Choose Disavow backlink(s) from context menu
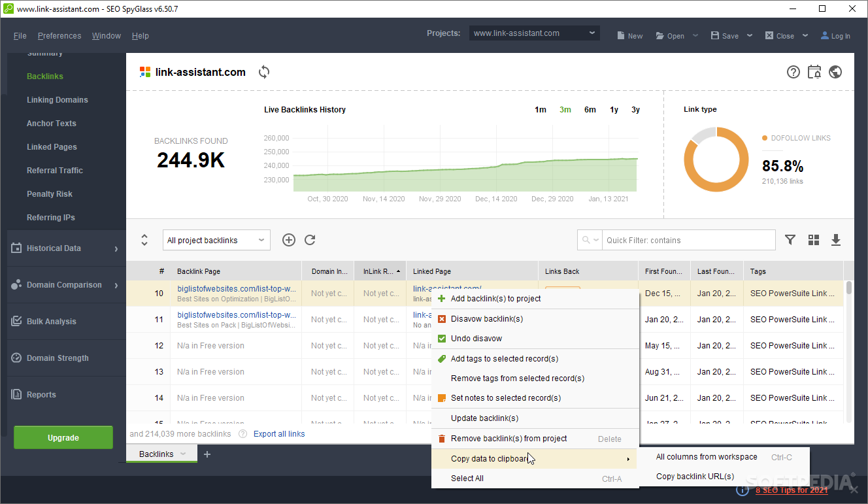The width and height of the screenshot is (868, 504). (x=535, y=319)
